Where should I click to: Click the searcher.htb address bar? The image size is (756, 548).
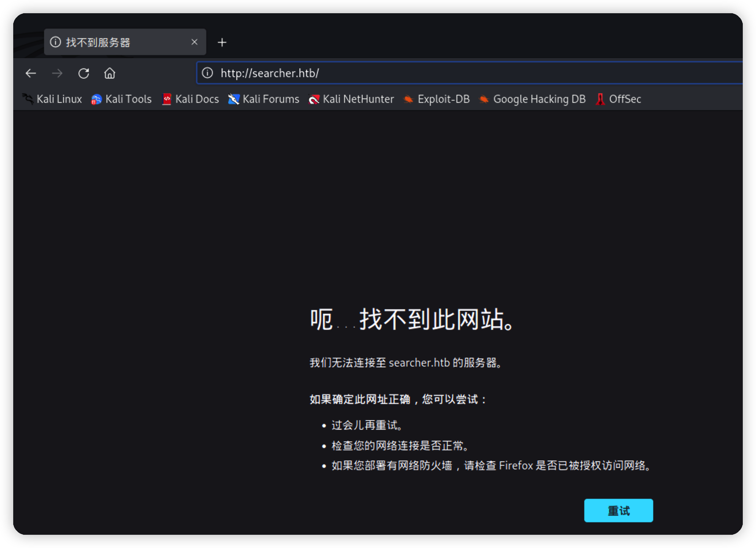point(440,73)
